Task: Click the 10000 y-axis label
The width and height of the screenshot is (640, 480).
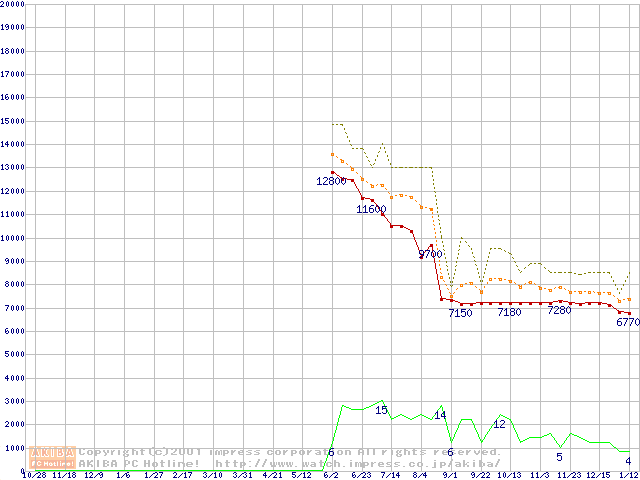Action: (x=12, y=238)
